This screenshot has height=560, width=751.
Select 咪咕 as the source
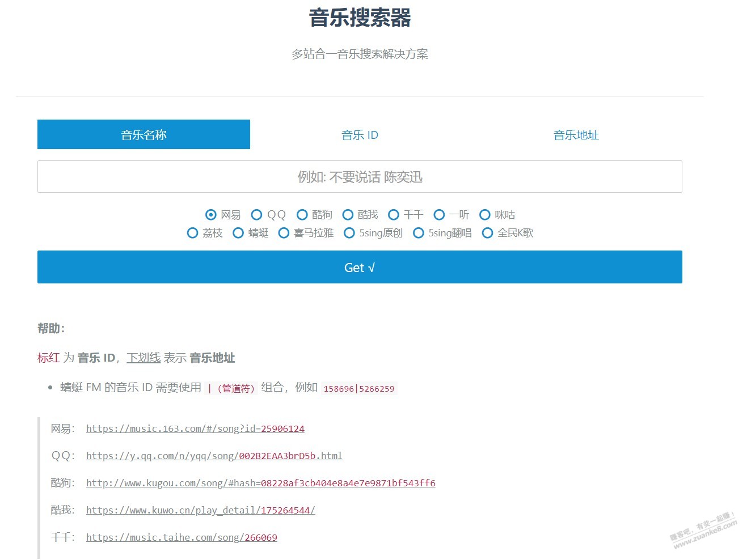tap(485, 215)
